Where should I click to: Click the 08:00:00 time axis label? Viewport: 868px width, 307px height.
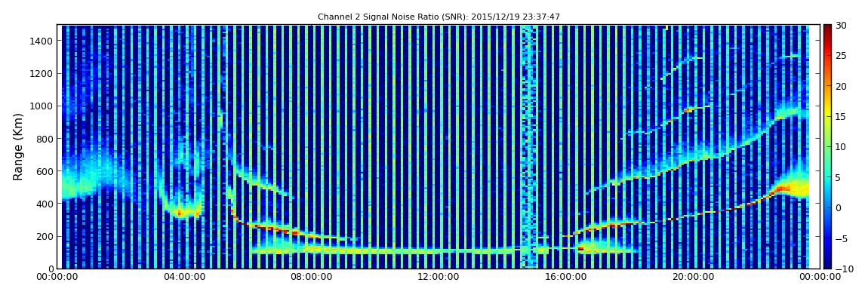(311, 278)
